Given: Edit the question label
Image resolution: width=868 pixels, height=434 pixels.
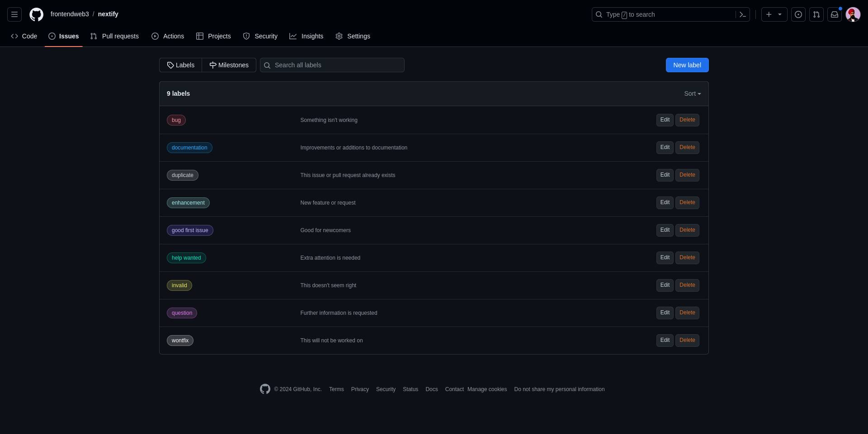Looking at the screenshot, I should 665,313.
